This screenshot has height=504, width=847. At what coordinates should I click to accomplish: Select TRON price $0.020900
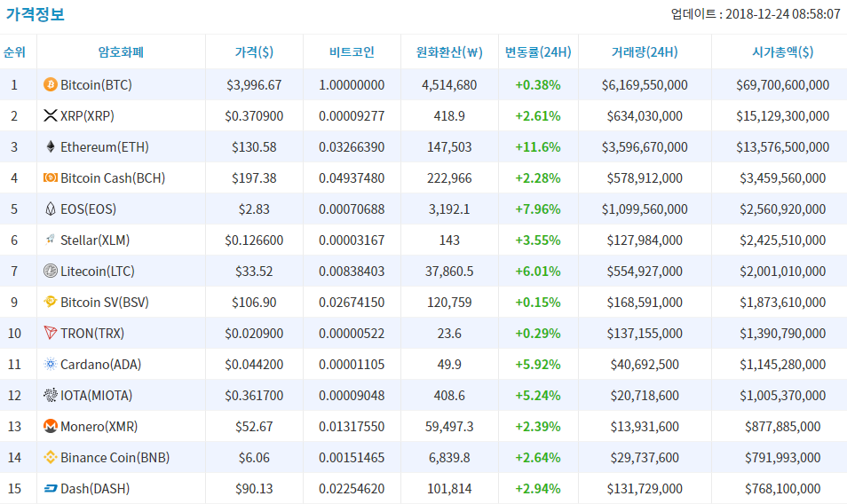(x=254, y=333)
